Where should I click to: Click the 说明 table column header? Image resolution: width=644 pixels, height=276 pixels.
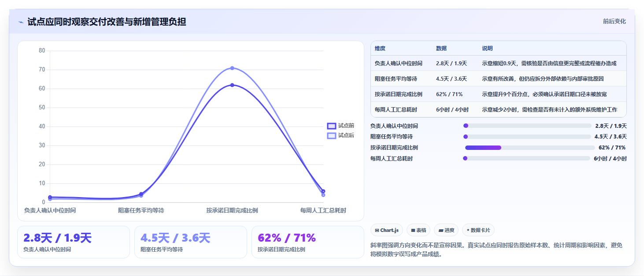pos(488,48)
